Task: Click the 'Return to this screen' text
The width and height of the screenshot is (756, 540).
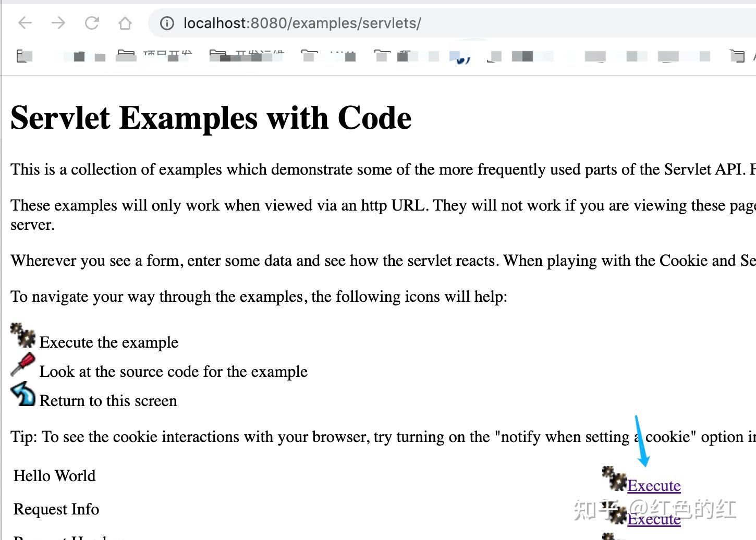Action: 108,400
